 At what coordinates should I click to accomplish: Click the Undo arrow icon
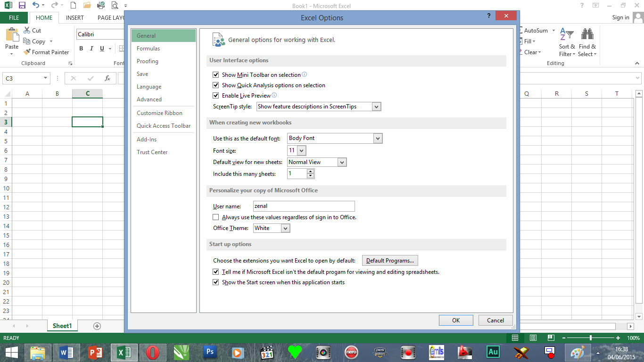[x=36, y=6]
